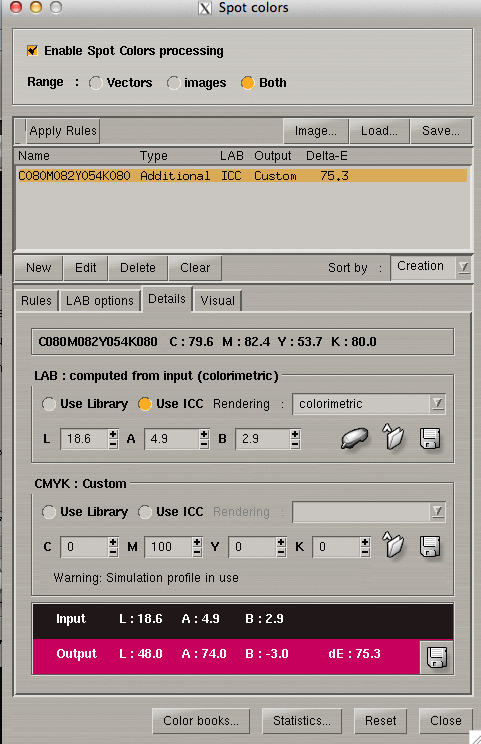Open the CMYK Rendering dropdown arrow

pos(437,512)
